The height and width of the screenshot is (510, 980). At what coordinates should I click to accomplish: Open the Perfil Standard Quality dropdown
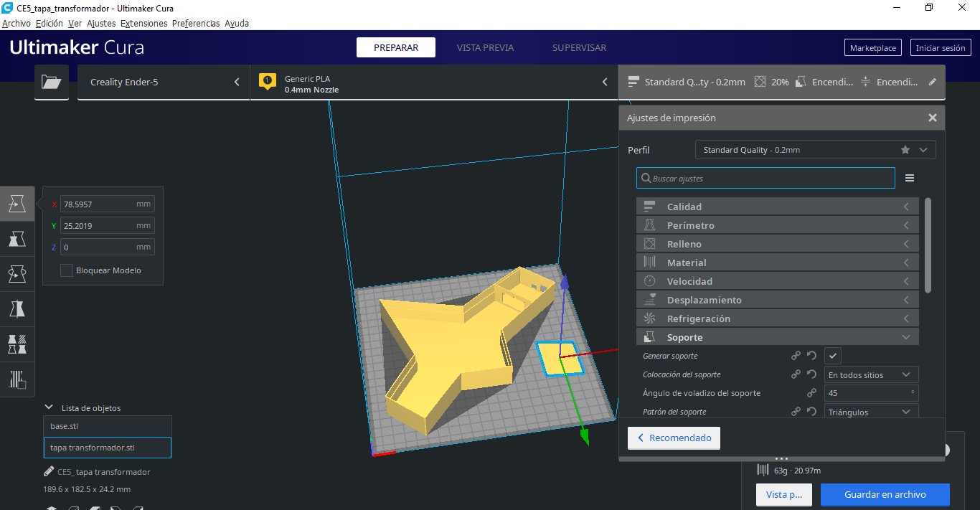(816, 150)
